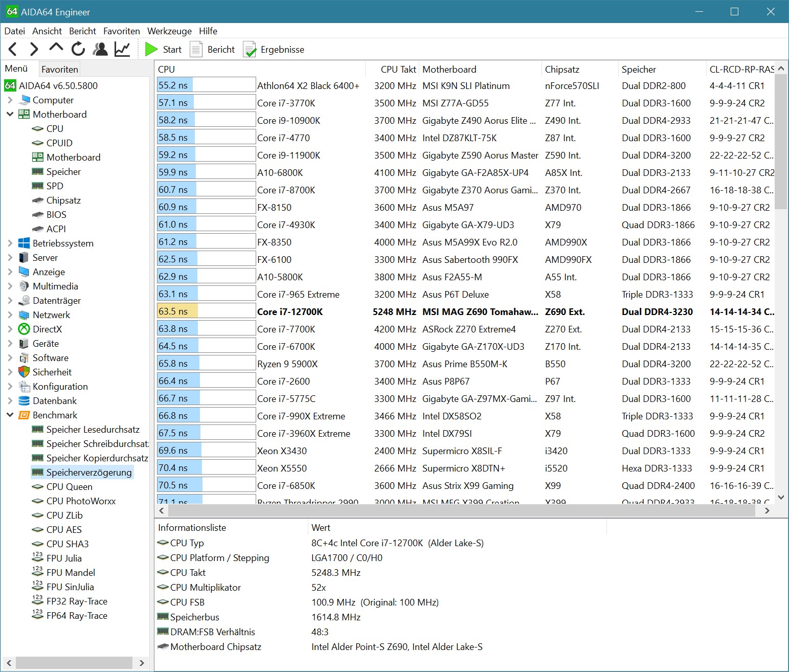Image resolution: width=789 pixels, height=672 pixels.
Task: Expand the Software tree node
Action: click(x=10, y=357)
